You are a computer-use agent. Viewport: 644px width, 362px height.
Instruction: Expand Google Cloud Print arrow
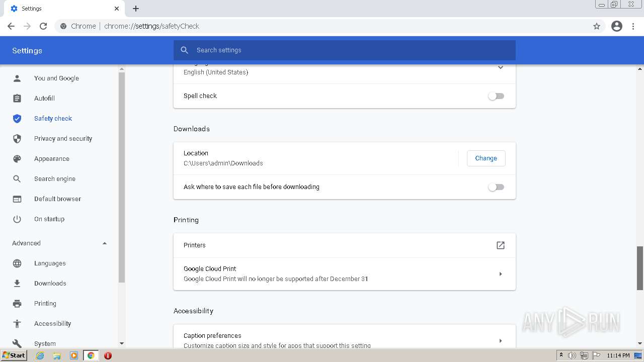[501, 274]
